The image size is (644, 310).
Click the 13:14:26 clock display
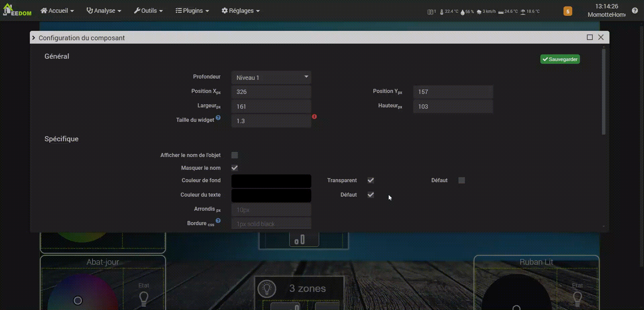606,6
